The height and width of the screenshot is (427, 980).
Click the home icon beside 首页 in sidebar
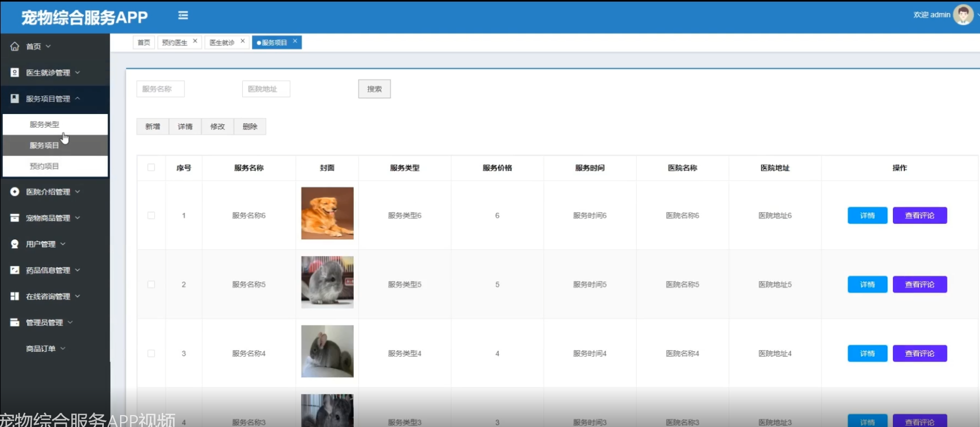tap(15, 46)
